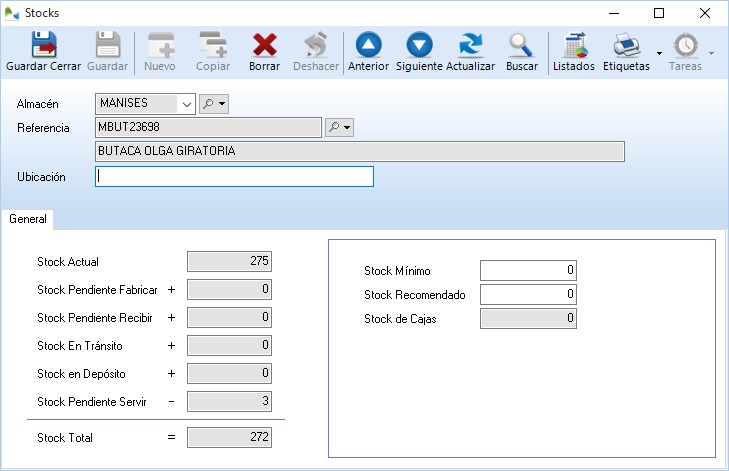Focus the Stock Recomendado input field
The width and height of the screenshot is (729, 471).
pyautogui.click(x=528, y=294)
